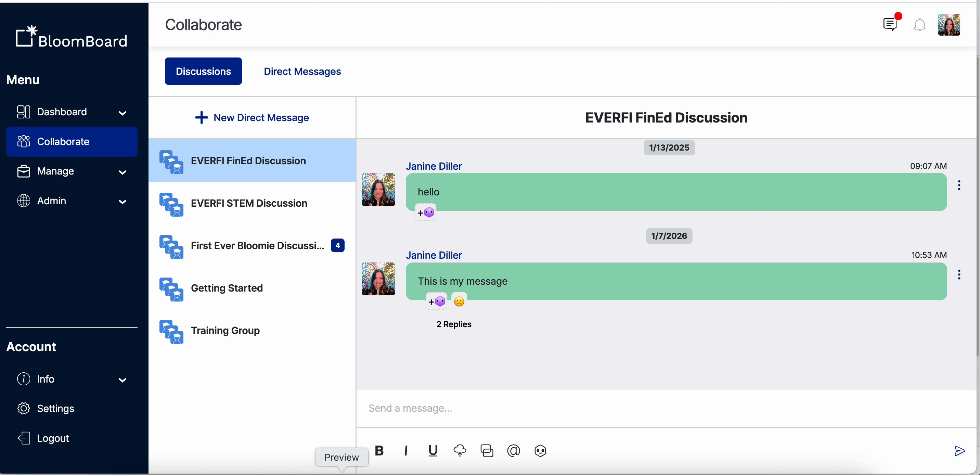980x475 pixels.
Task: Add a reaction to 'This is my message'
Action: 436,301
